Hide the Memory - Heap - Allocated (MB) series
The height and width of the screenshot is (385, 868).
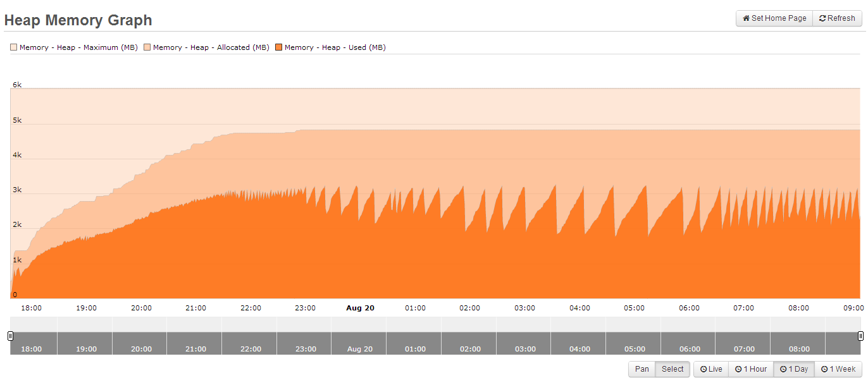211,47
